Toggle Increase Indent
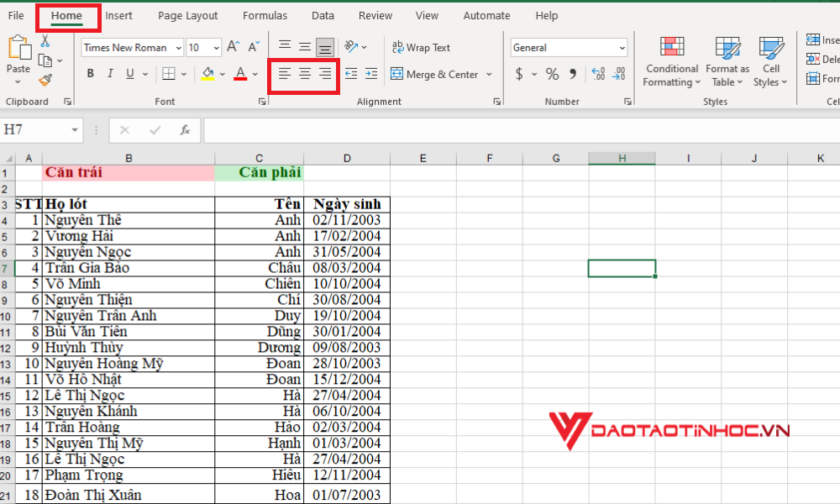This screenshot has width=840, height=504. coord(370,74)
